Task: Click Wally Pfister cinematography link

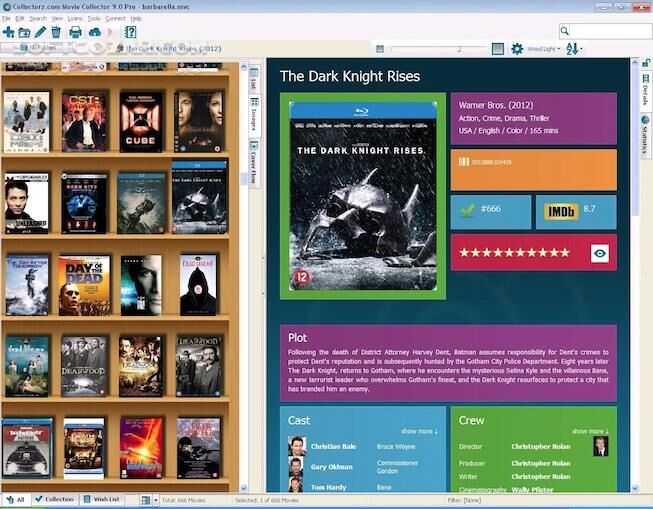Action: point(532,490)
